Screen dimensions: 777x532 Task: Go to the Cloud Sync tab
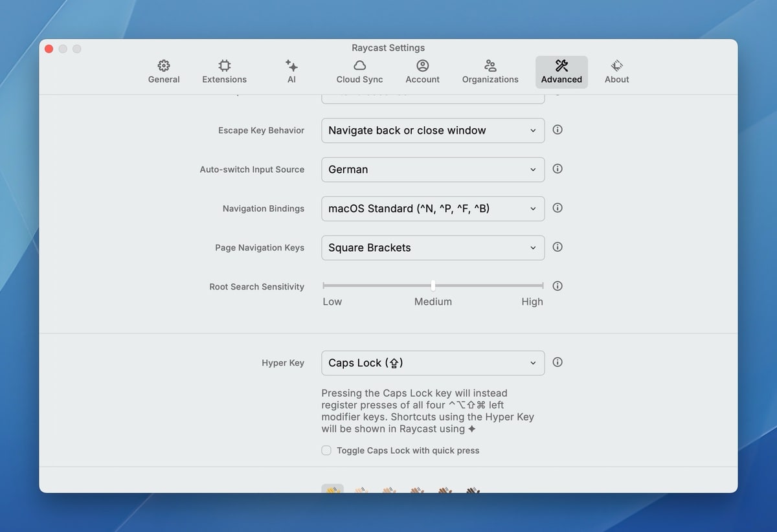pyautogui.click(x=359, y=72)
